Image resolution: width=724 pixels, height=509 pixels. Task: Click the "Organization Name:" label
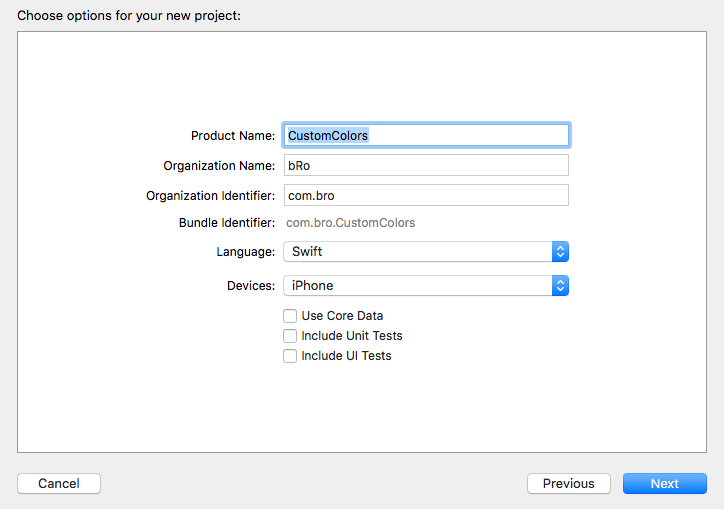point(219,166)
